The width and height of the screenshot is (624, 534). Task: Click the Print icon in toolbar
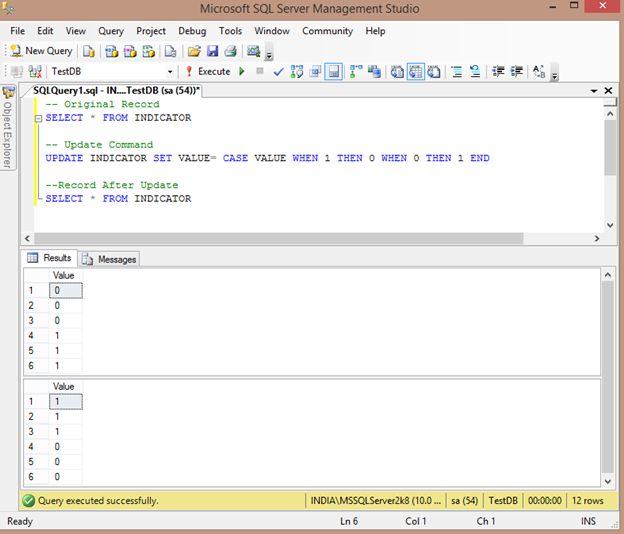(230, 51)
